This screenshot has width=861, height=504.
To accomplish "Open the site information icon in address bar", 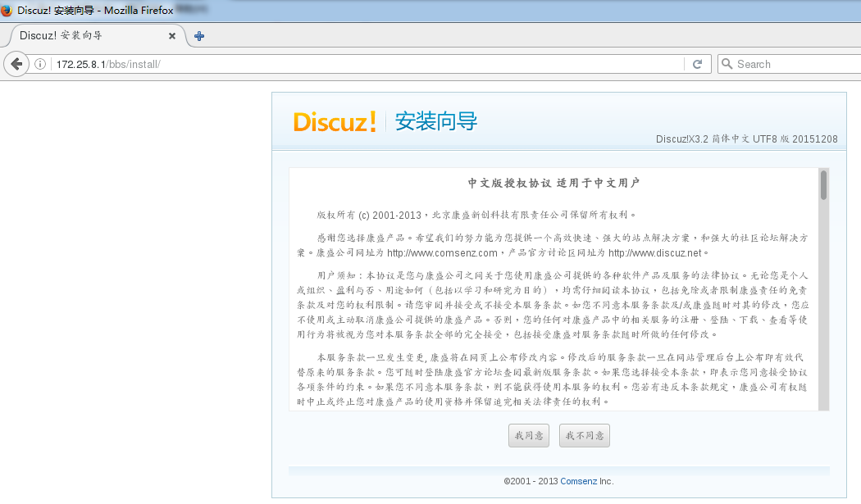I will tap(40, 64).
